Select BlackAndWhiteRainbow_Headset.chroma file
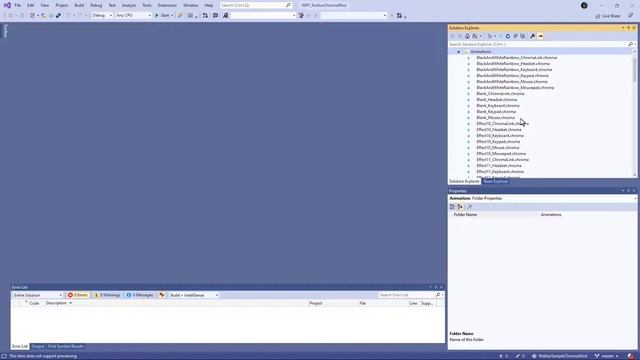Screen dimensions: 640x360 click(513, 64)
